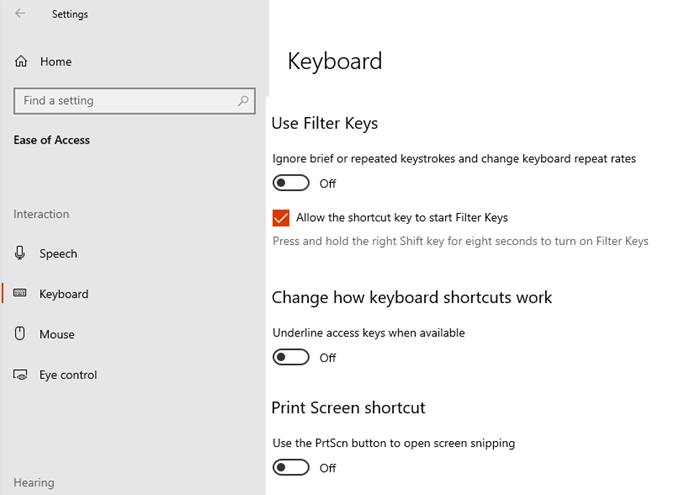This screenshot has height=495, width=700.
Task: Turn on the Filter Keys toggle
Action: click(291, 183)
